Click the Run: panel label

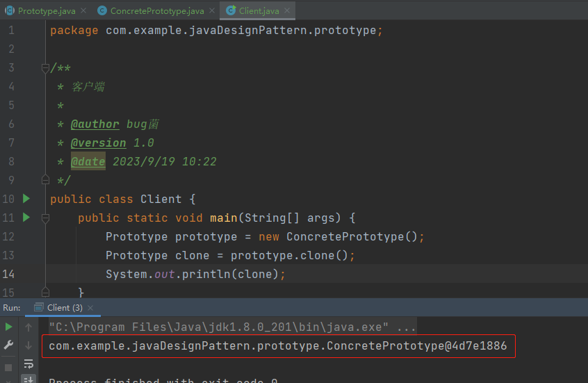pyautogui.click(x=12, y=308)
